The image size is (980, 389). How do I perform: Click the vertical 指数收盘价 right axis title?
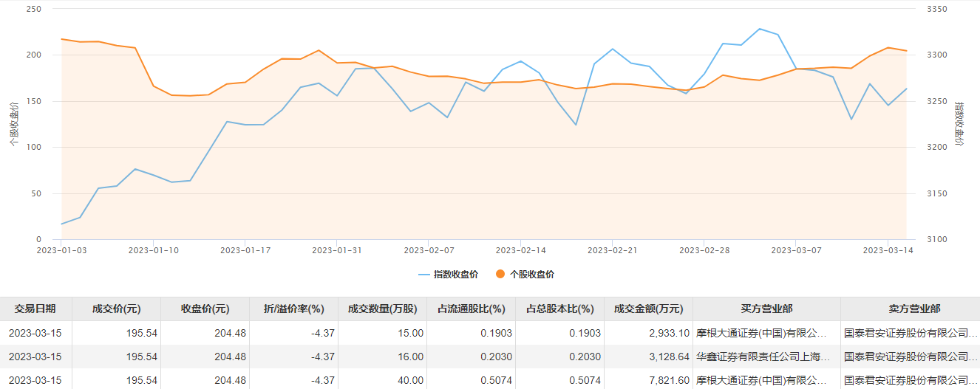(959, 124)
